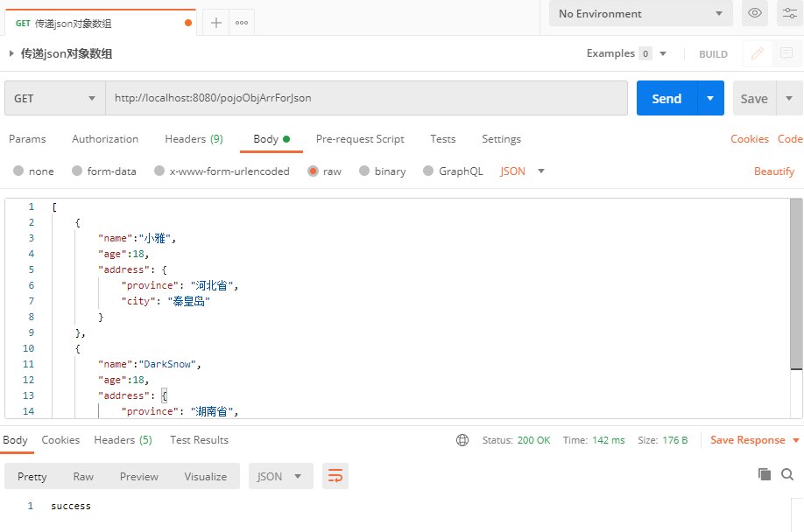This screenshot has width=804, height=532.
Task: Open response Headers (5) tab
Action: click(123, 440)
